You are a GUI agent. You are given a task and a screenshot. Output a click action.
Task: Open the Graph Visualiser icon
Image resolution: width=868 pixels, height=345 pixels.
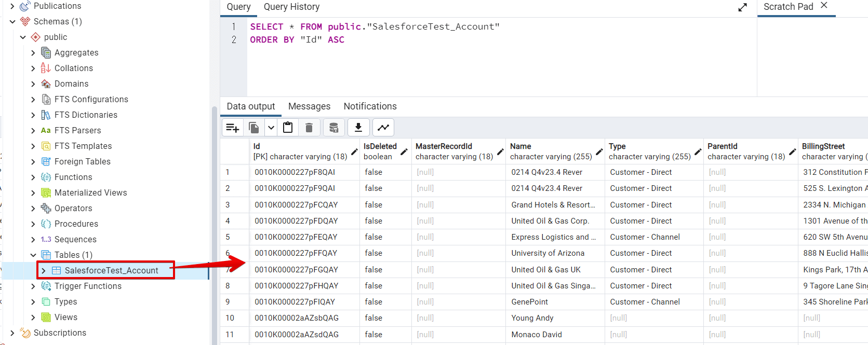pyautogui.click(x=383, y=128)
